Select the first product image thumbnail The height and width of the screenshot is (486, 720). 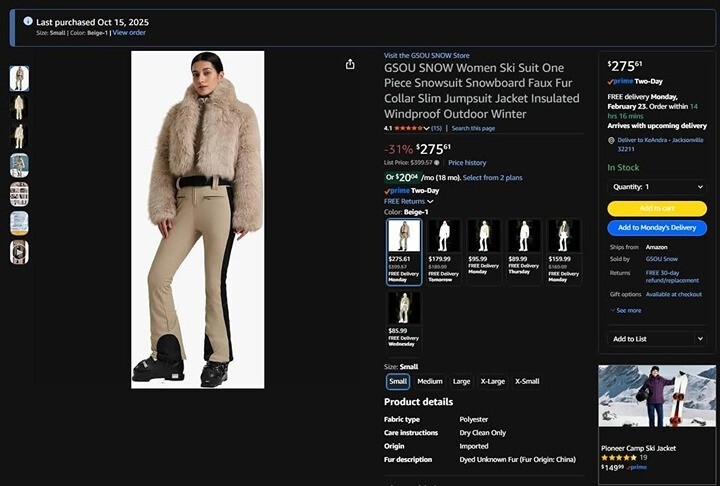point(19,78)
